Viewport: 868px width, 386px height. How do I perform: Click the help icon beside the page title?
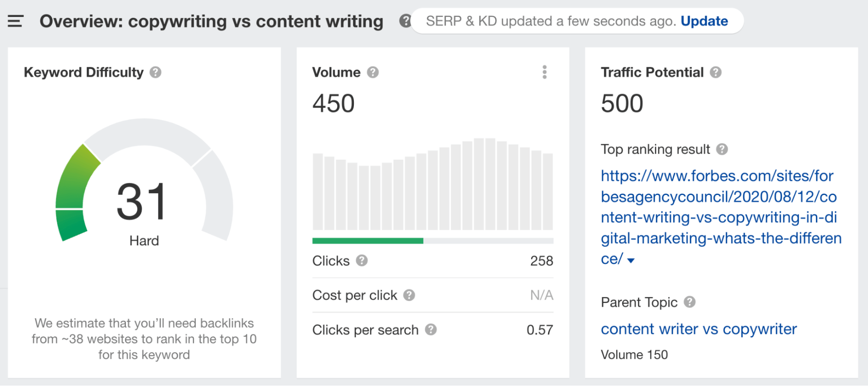pos(405,21)
